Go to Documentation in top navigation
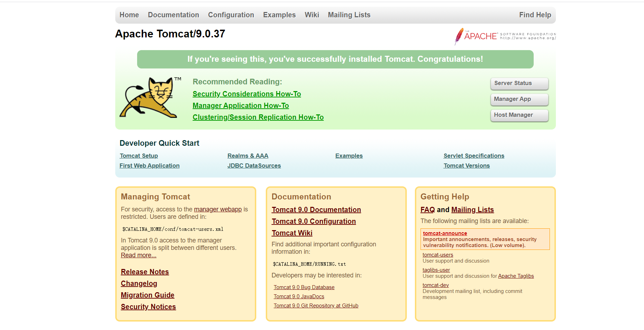Image resolution: width=644 pixels, height=330 pixels. pyautogui.click(x=173, y=15)
